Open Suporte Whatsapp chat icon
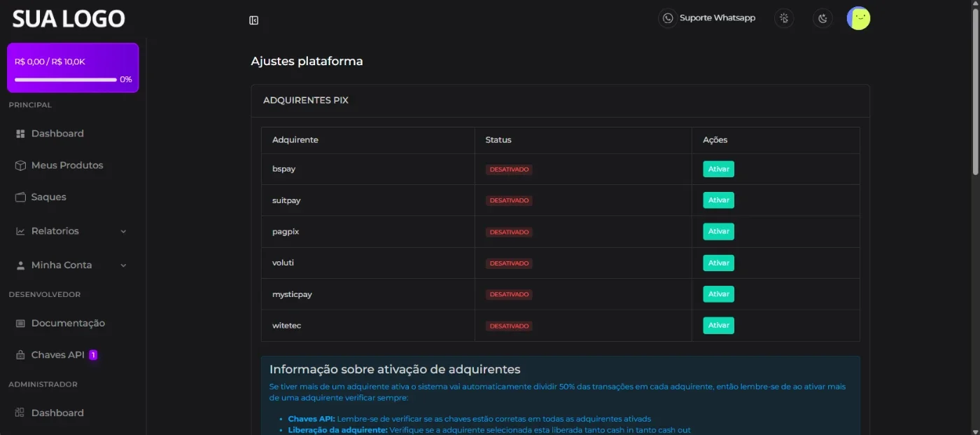The height and width of the screenshot is (435, 980). tap(668, 18)
